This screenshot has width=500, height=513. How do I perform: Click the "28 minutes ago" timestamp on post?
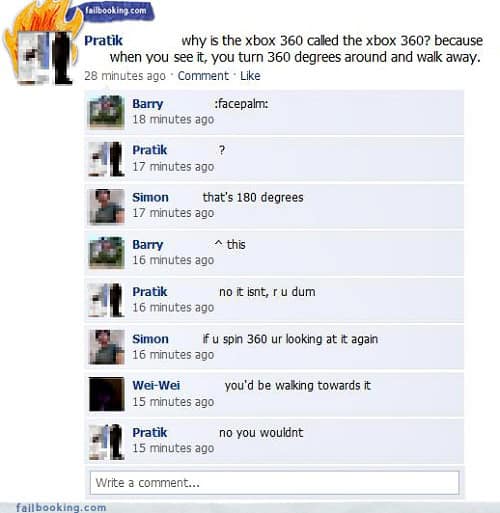(125, 76)
